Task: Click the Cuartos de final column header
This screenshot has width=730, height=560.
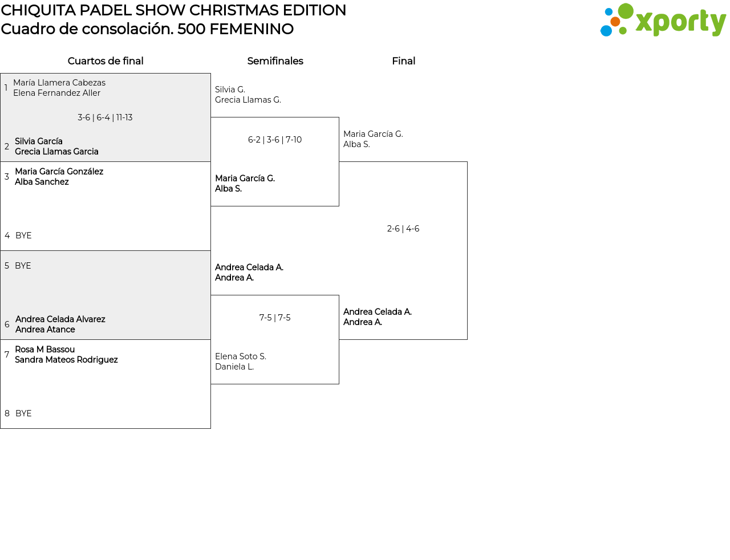Action: (x=106, y=61)
